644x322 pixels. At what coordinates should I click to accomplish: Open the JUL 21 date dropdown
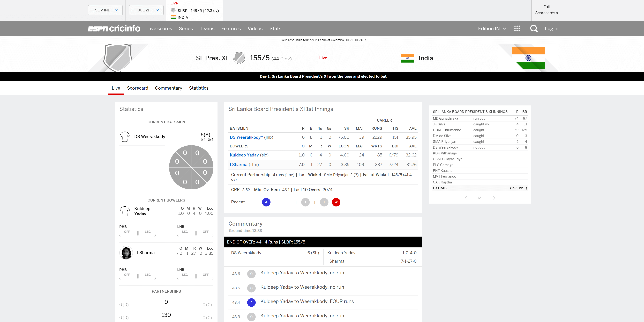tap(146, 10)
